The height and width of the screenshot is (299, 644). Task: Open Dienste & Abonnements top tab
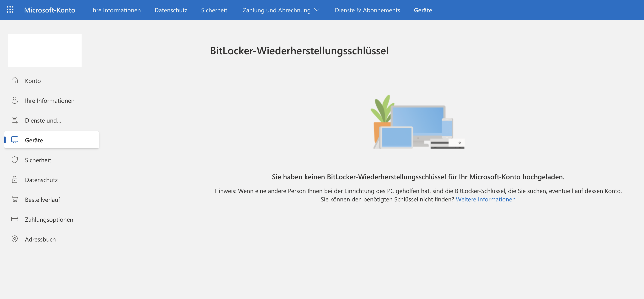pyautogui.click(x=367, y=10)
